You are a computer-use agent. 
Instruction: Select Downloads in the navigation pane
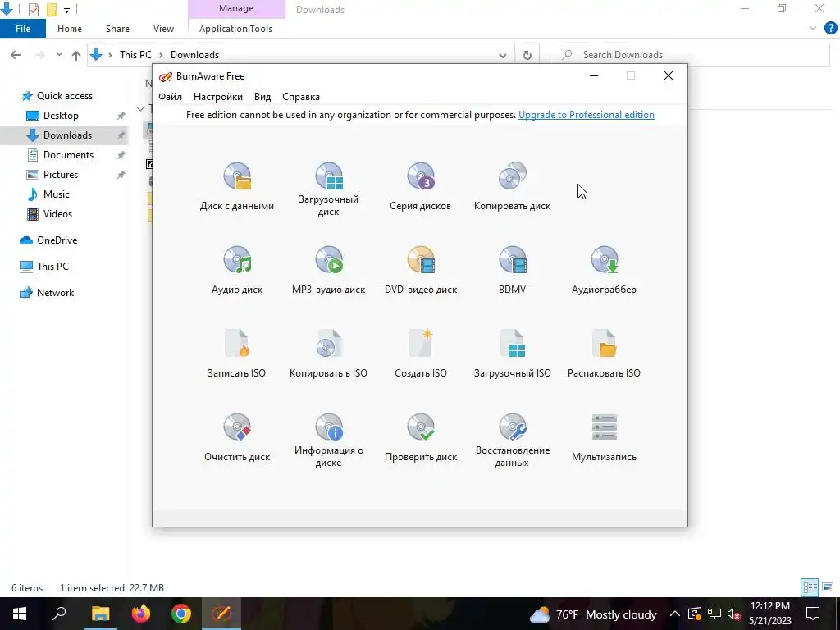67,135
